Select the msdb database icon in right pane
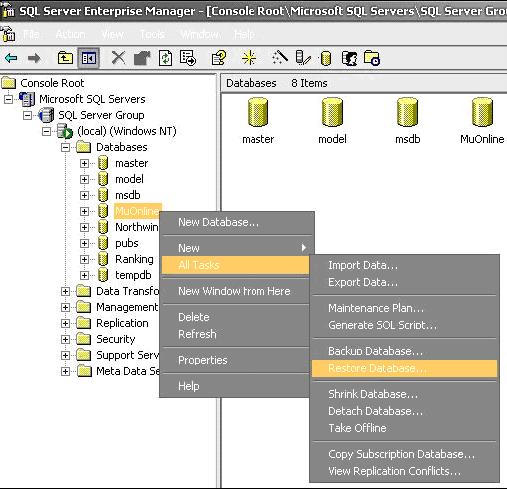 pyautogui.click(x=407, y=112)
